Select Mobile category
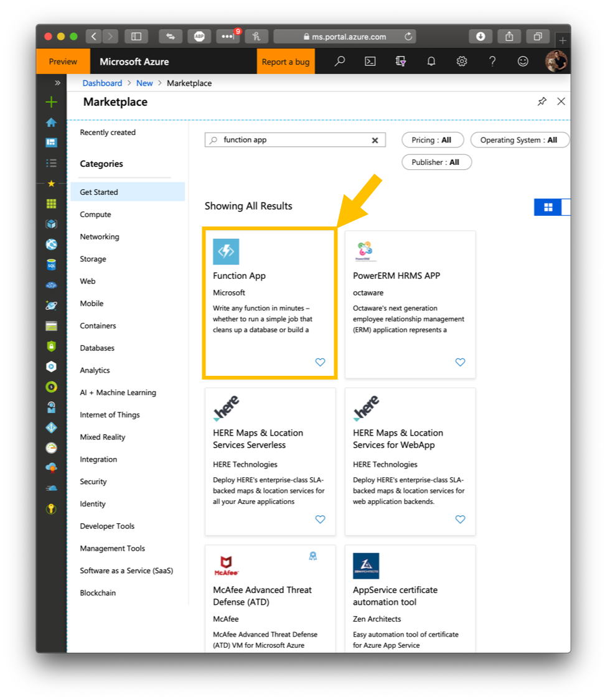 pyautogui.click(x=91, y=304)
